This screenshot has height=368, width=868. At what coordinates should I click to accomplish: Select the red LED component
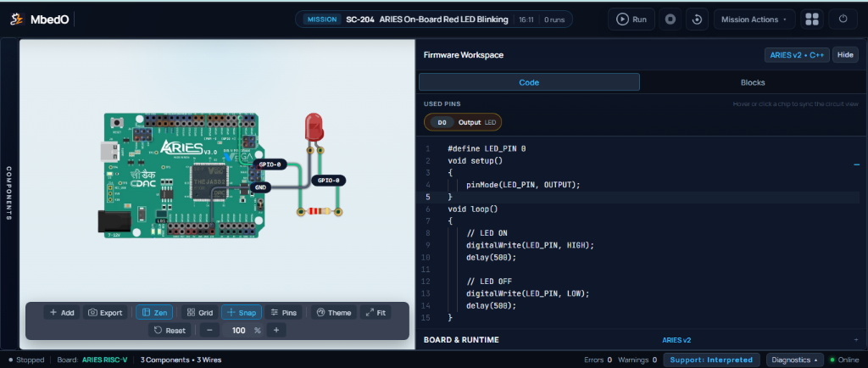pyautogui.click(x=314, y=127)
